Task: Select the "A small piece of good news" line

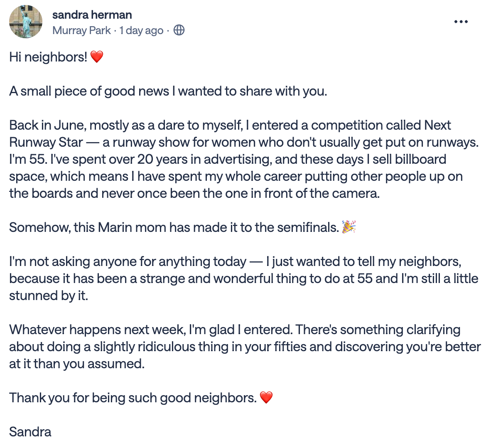Action: click(168, 91)
